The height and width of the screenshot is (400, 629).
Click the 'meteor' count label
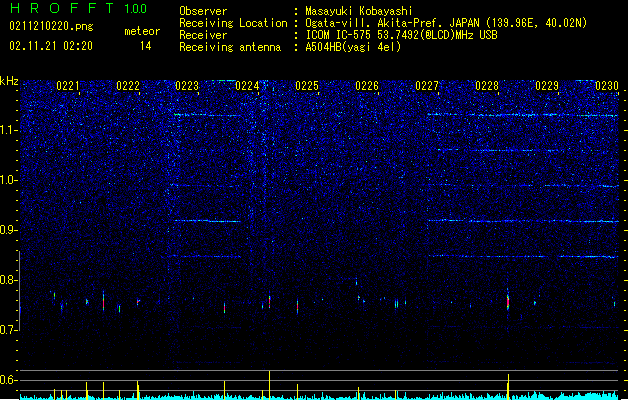pos(142,31)
